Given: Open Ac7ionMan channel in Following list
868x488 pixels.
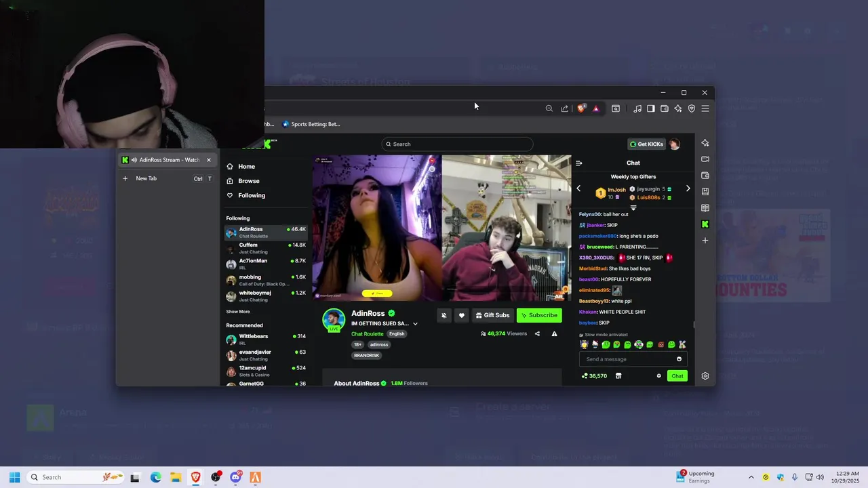Looking at the screenshot, I should tap(267, 264).
